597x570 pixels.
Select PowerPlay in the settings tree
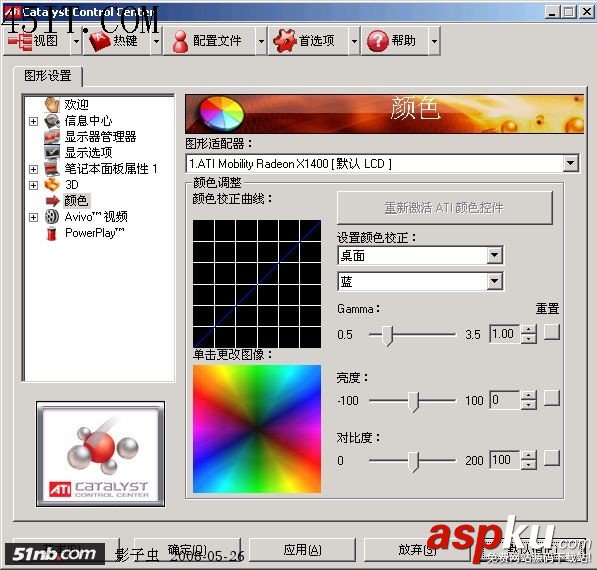click(x=94, y=233)
